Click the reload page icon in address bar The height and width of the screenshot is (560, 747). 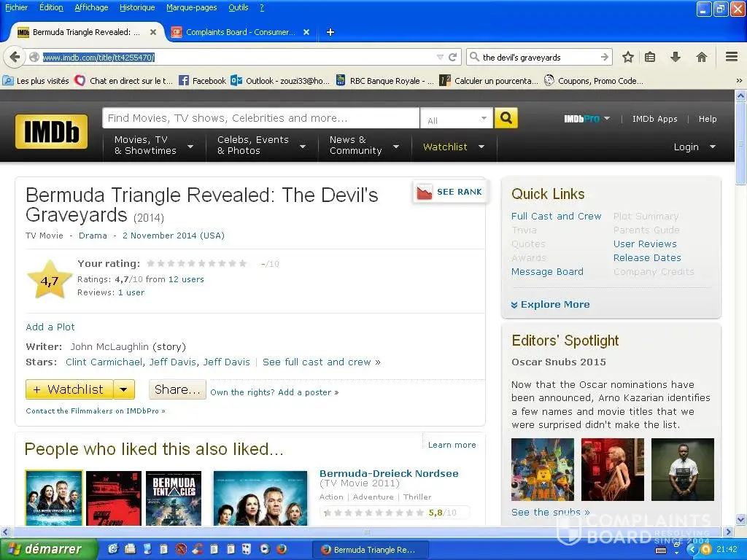tap(453, 57)
